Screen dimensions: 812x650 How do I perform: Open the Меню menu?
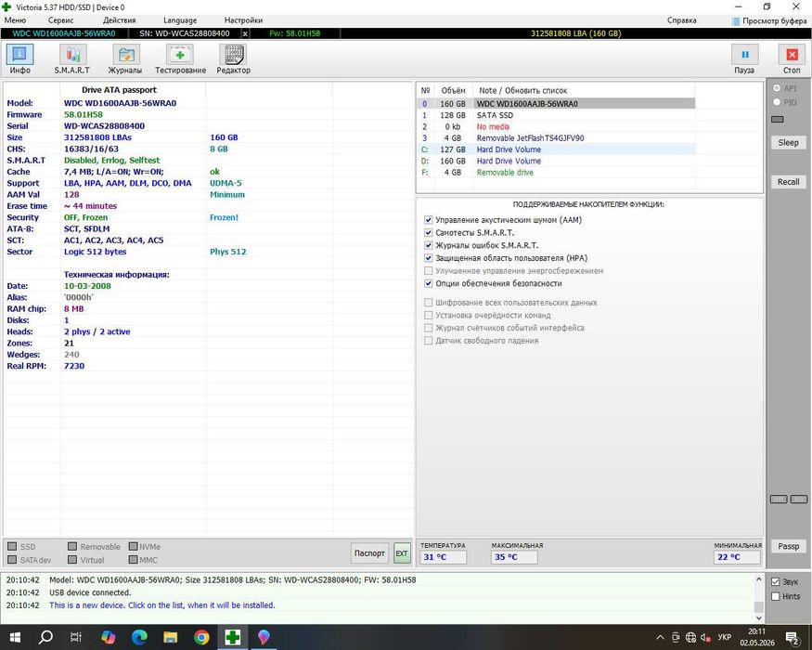[x=15, y=20]
